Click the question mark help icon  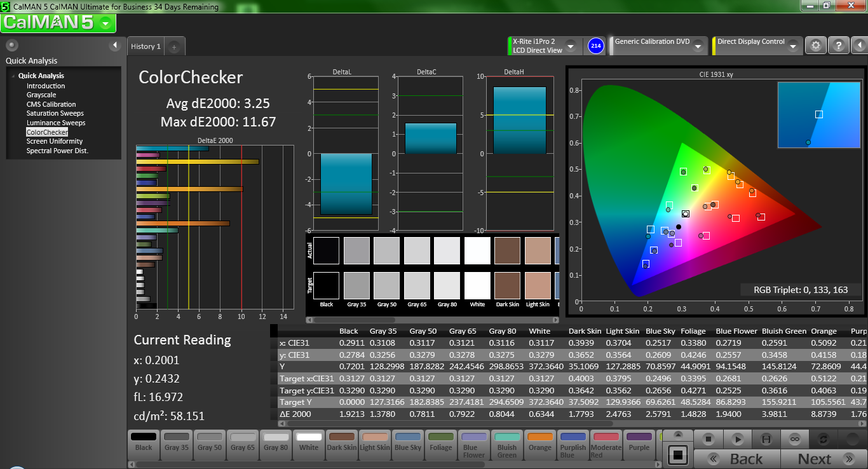coord(838,46)
